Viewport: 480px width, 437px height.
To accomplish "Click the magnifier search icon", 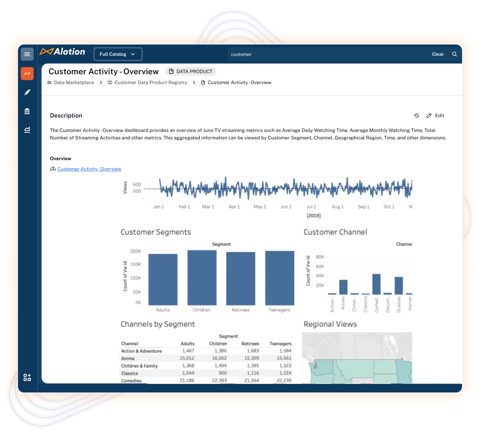I will pos(454,54).
